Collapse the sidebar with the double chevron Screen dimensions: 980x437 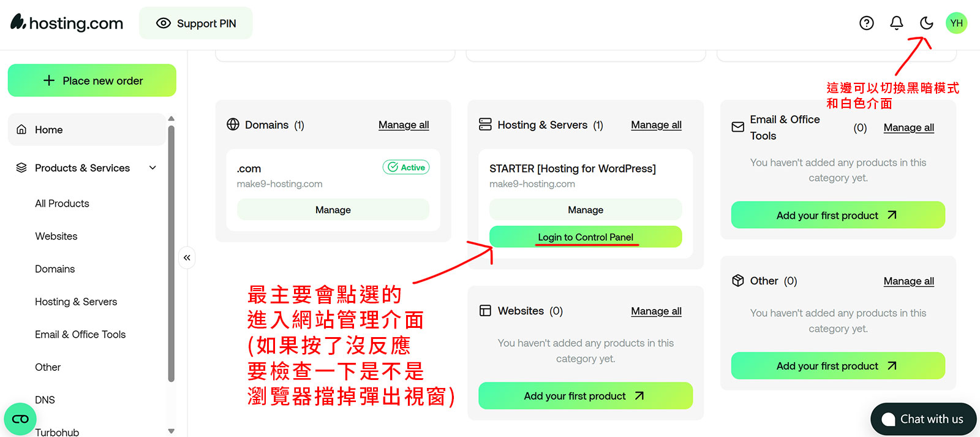tap(187, 257)
